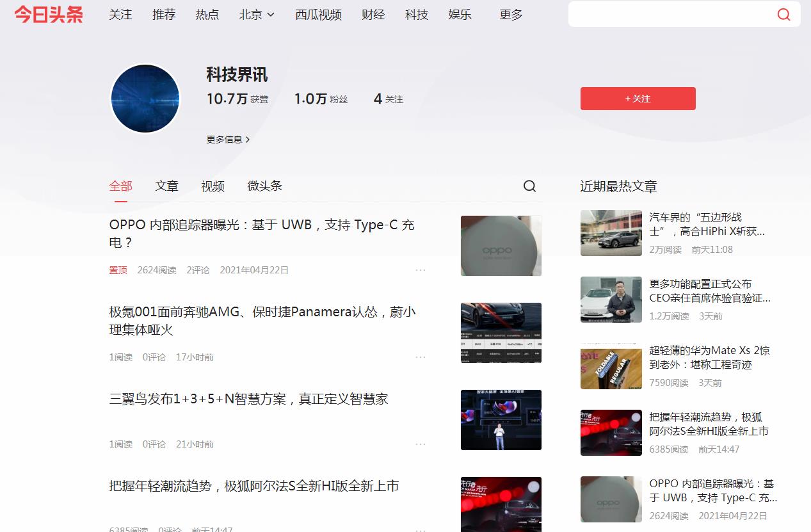Click the red + 关注 follow button

pos(638,99)
